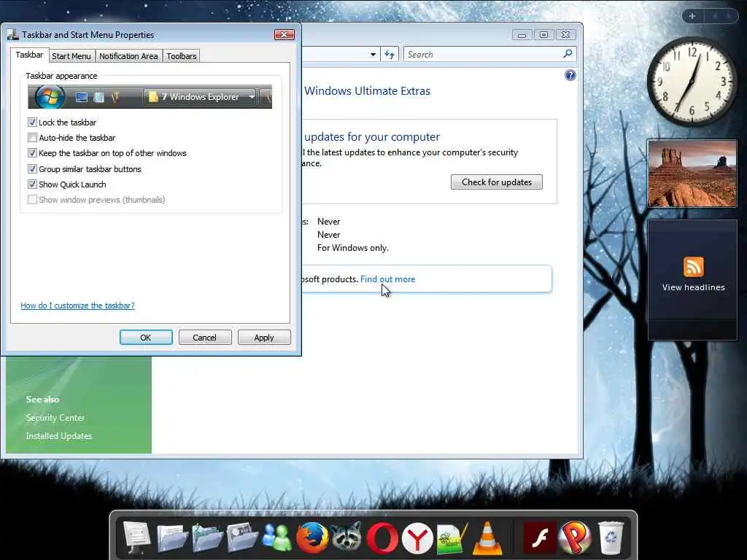
Task: Launch Yandex browser from dock
Action: point(417,538)
